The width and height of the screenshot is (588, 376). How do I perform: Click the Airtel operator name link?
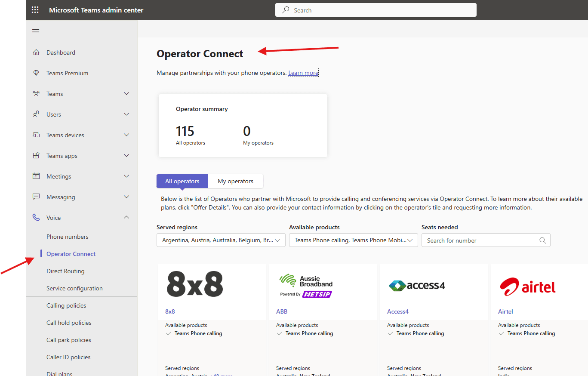coord(505,311)
